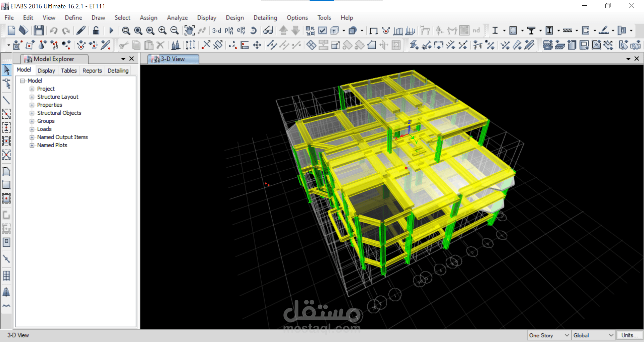Expand the Properties tree node
The height and width of the screenshot is (342, 644).
pos(32,105)
